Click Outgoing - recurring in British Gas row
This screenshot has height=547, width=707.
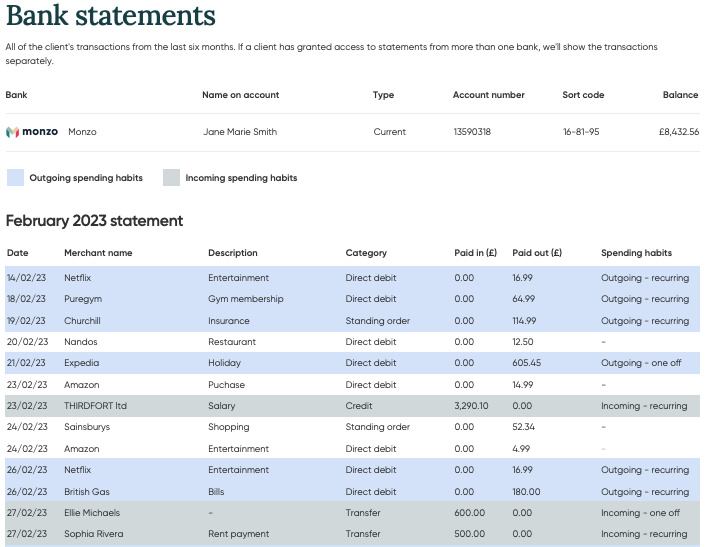click(x=645, y=492)
